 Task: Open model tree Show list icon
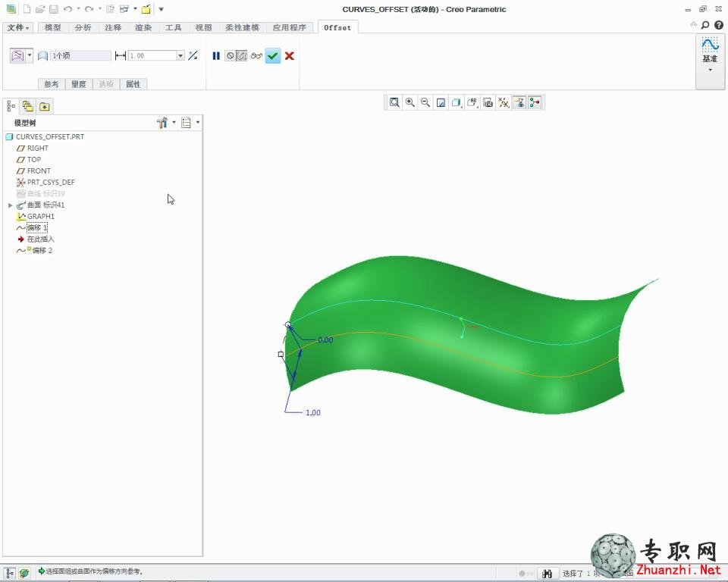coord(187,123)
